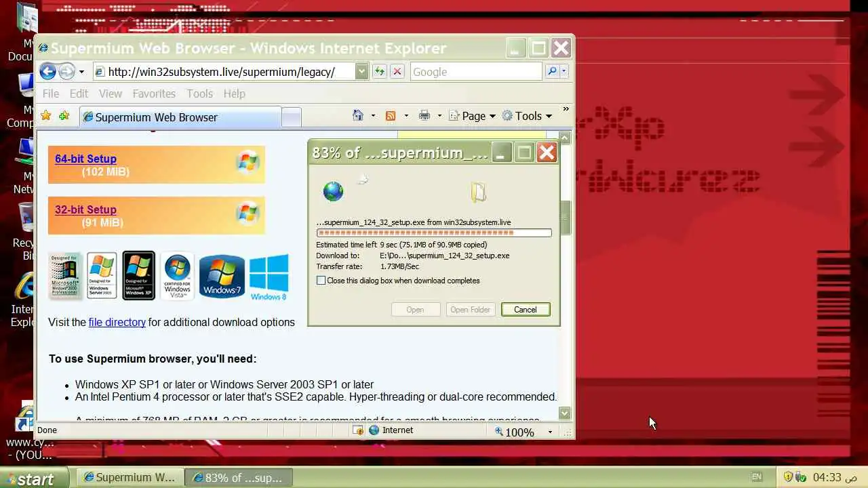This screenshot has width=868, height=488.
Task: Click the Certified for Windows Vista badge
Action: point(177,276)
